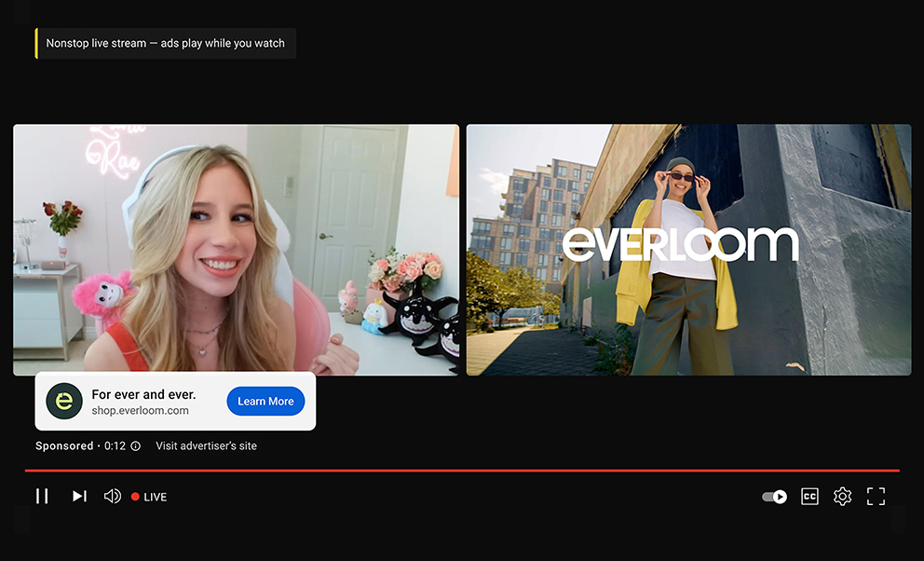
Task: Enter fullscreen mode
Action: tap(876, 496)
